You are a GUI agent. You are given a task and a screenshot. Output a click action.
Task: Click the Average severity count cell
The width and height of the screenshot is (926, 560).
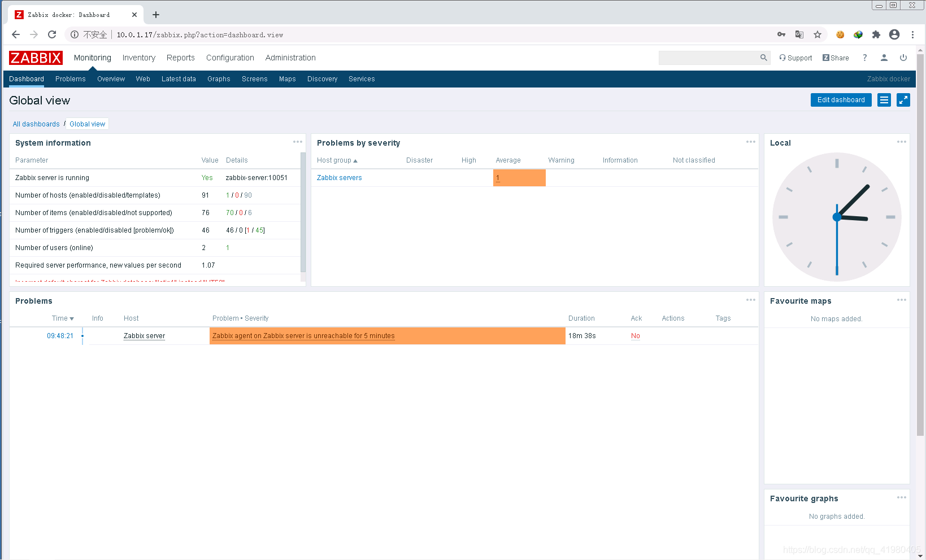[x=519, y=178]
